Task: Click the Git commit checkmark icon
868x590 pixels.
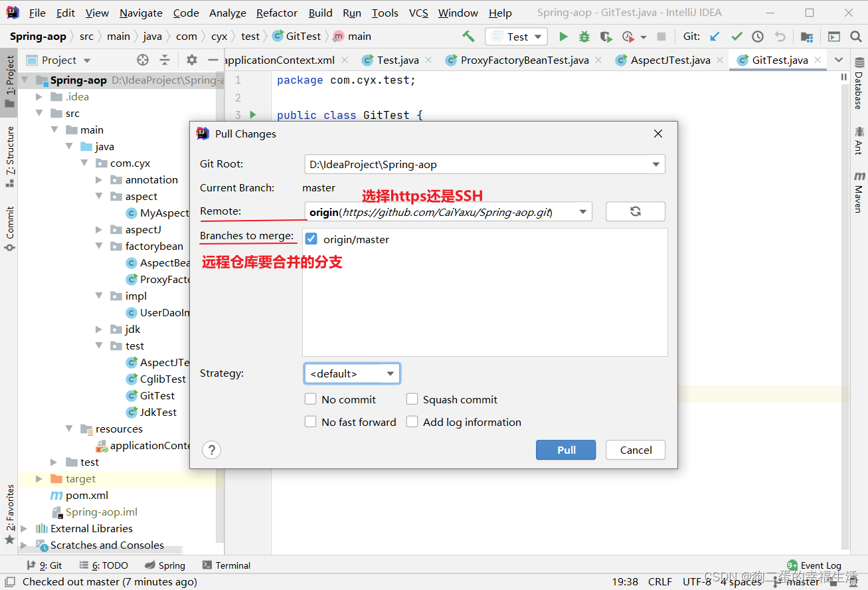Action: coord(737,37)
